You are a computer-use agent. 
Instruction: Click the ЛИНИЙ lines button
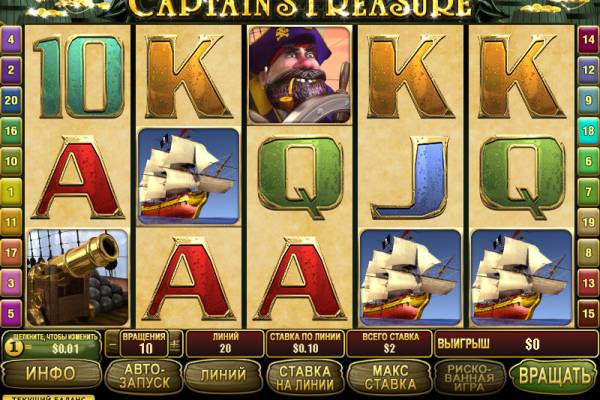coord(223,375)
